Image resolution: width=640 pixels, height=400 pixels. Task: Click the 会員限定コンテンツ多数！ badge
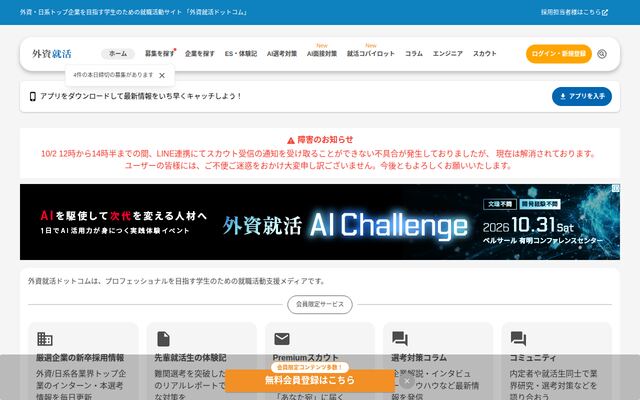tap(310, 367)
